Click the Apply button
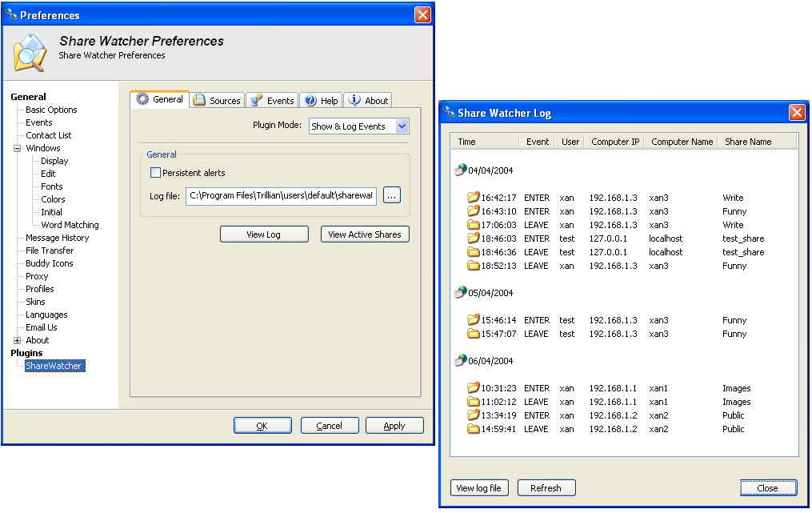The width and height of the screenshot is (812, 513). coord(394,426)
